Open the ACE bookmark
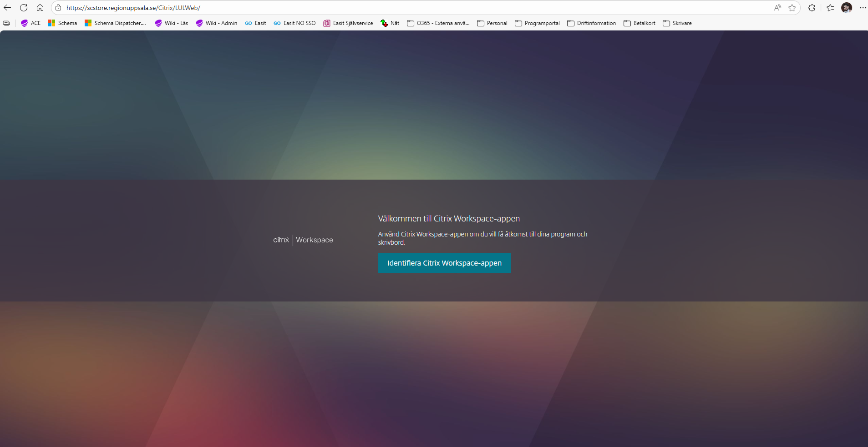 point(31,23)
